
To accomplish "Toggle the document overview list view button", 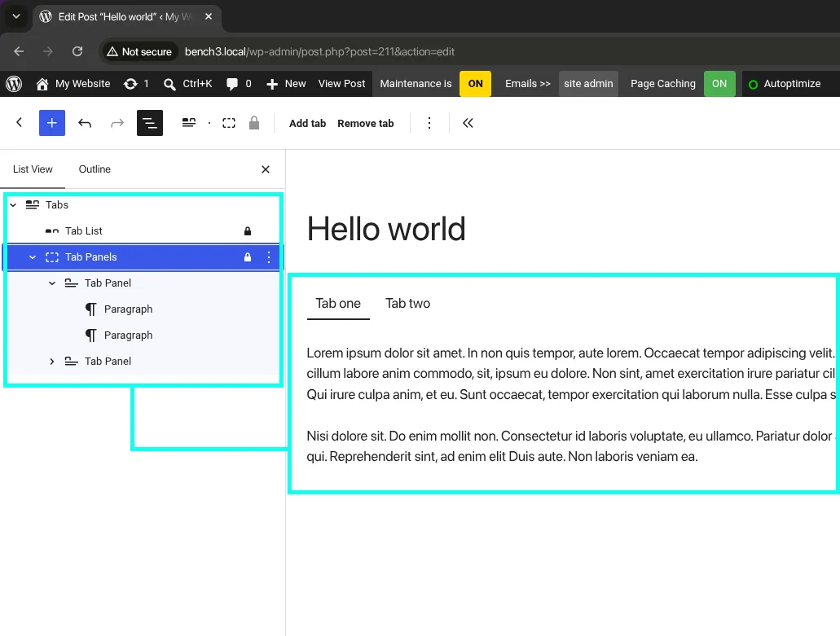I will click(x=150, y=123).
